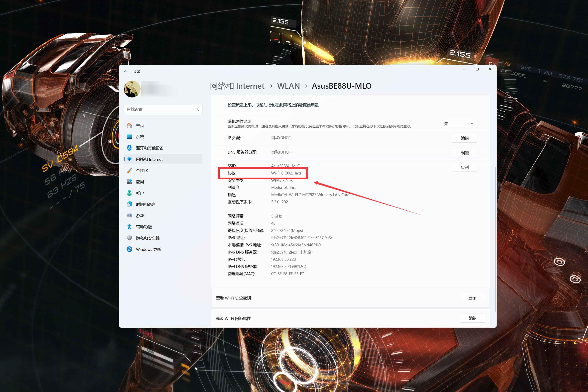Open the 应用 settings section
Viewport: 588px width, 392px height.
[x=140, y=182]
